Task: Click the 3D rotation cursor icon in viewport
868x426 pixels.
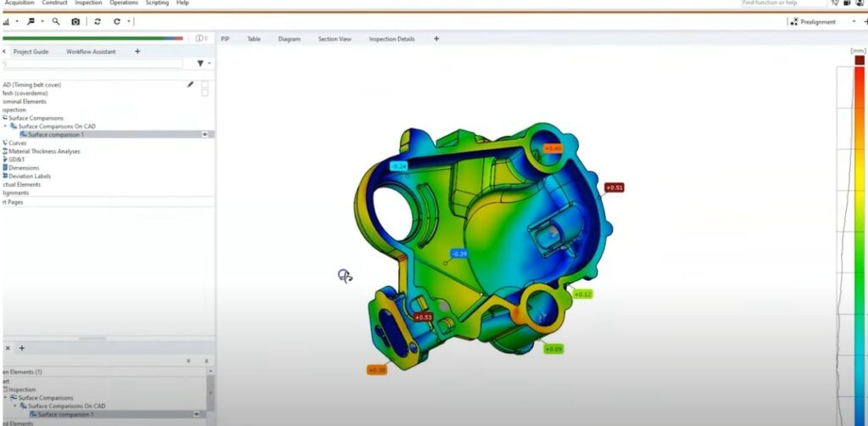Action: point(345,275)
